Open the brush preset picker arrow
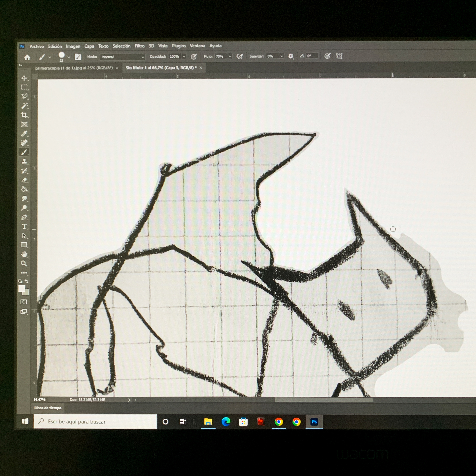 tap(69, 57)
